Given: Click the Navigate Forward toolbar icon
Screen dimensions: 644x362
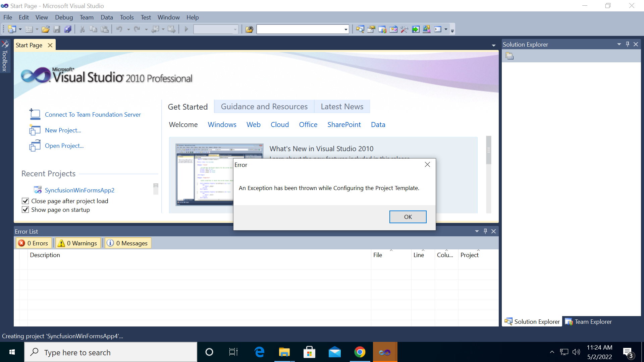Looking at the screenshot, I should pos(171,29).
